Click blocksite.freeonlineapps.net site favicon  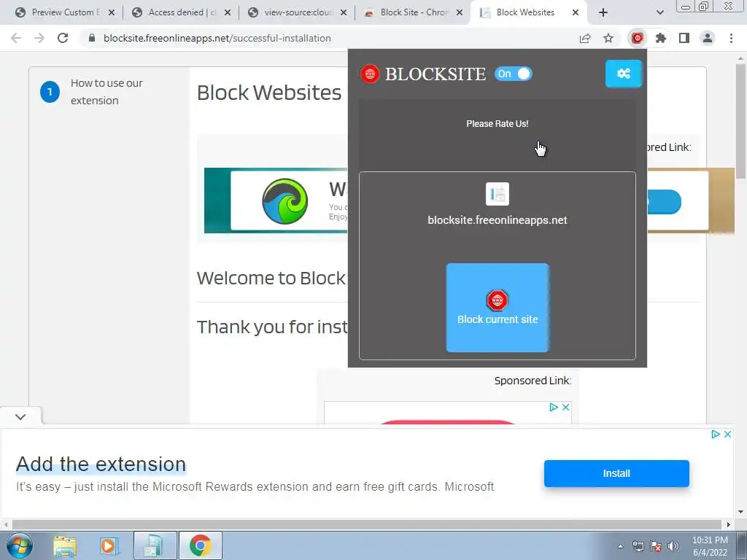[498, 194]
